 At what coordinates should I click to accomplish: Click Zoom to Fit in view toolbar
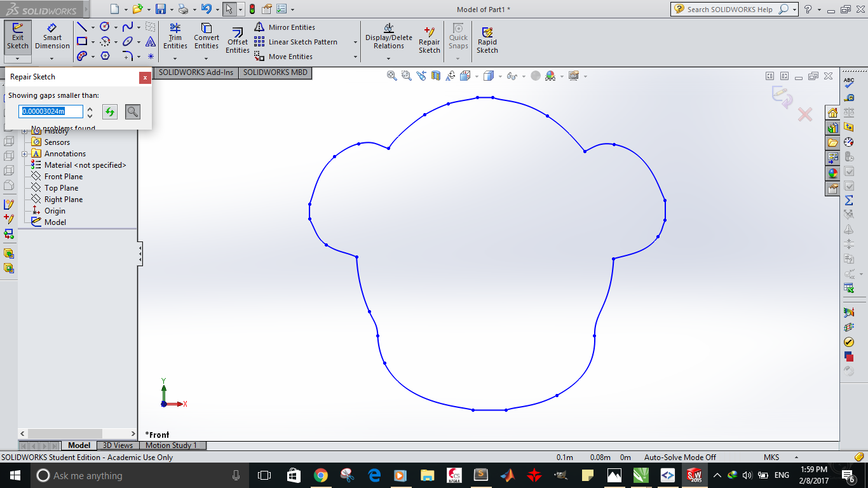[392, 76]
